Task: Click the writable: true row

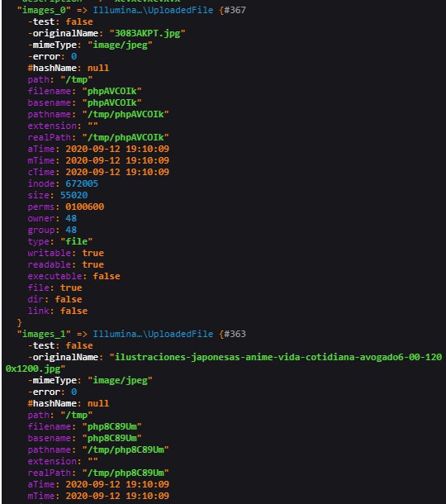Action: tap(66, 254)
